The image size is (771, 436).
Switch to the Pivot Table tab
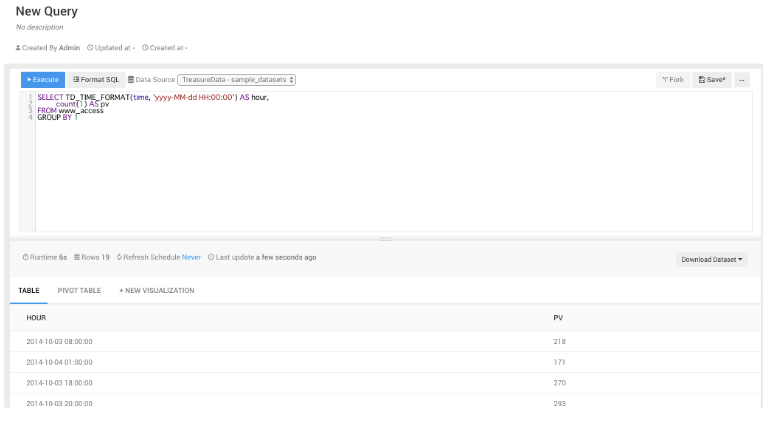pos(79,290)
